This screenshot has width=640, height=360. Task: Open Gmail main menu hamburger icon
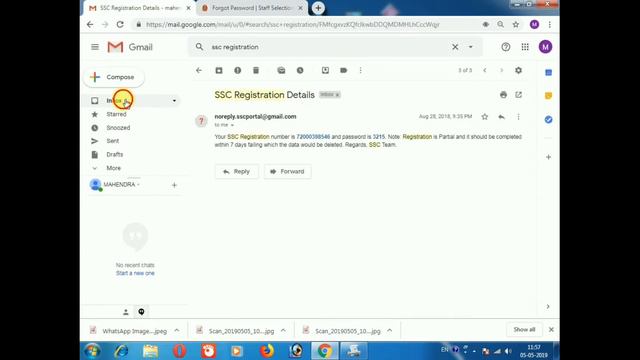95,47
